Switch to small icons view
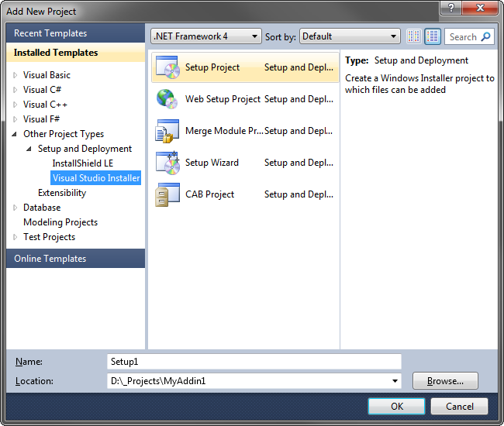Screen dimensions: 504x426 [414, 36]
